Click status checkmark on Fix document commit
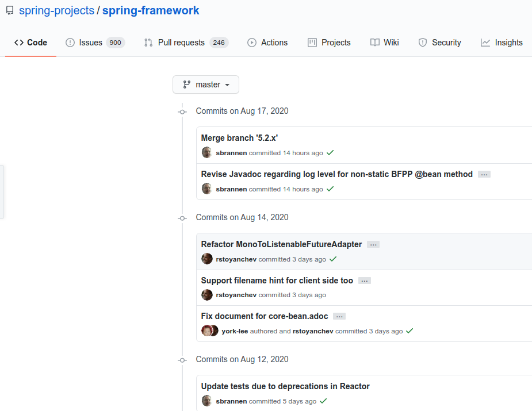 [x=409, y=331]
